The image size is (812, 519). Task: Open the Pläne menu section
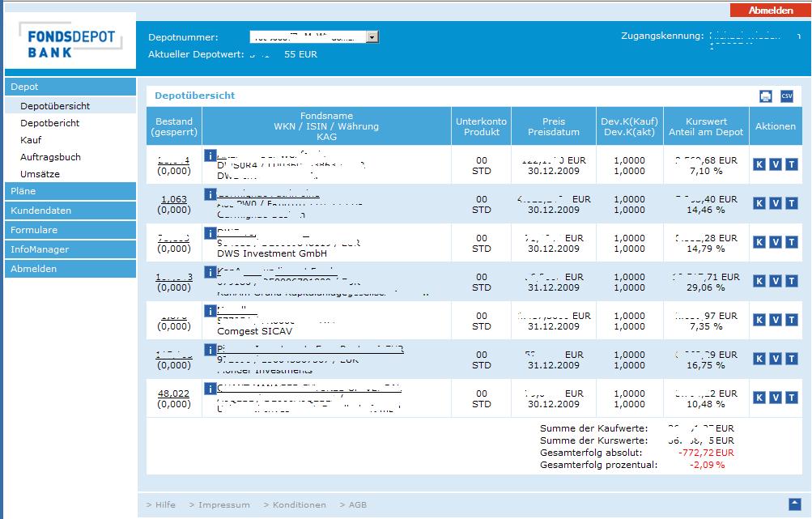click(x=70, y=191)
